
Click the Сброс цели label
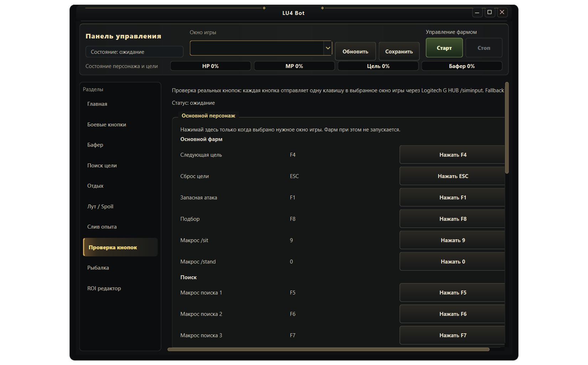pos(195,176)
